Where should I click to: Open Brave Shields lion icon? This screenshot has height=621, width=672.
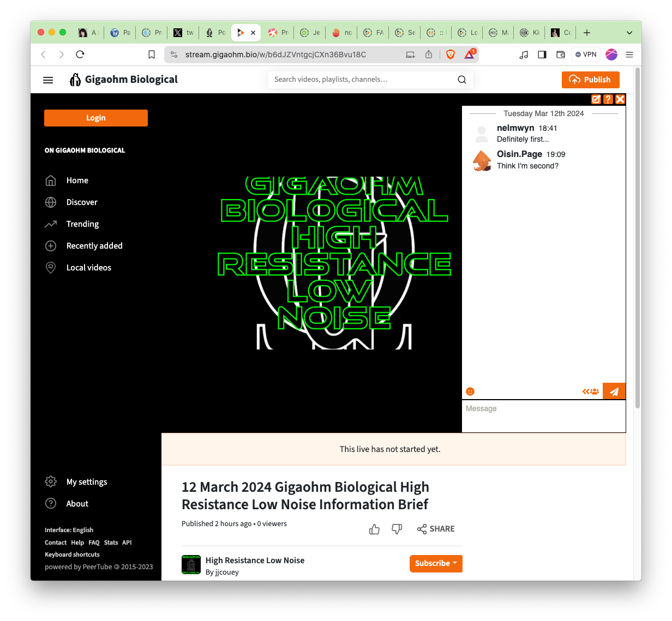click(451, 55)
